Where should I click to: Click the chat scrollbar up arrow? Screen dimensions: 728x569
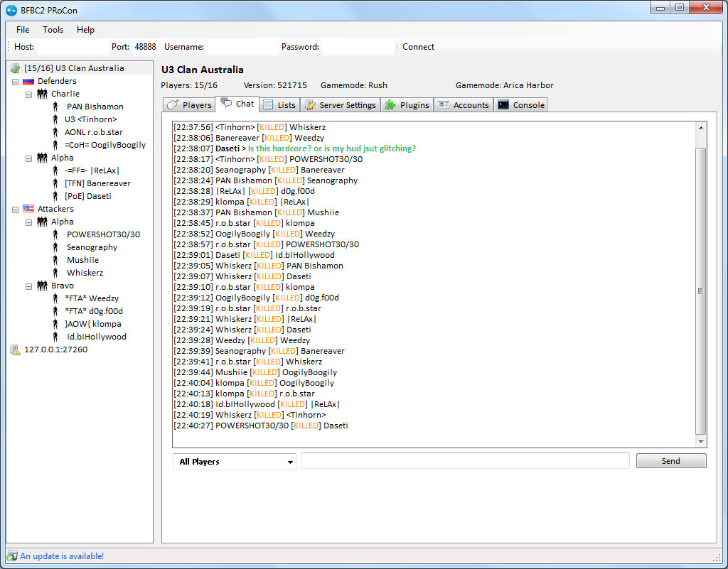pos(701,128)
